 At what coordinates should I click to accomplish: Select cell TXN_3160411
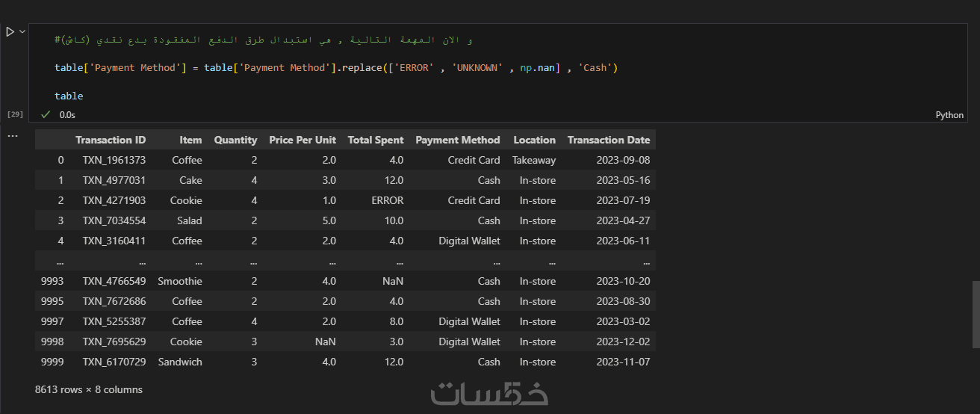[x=114, y=241]
